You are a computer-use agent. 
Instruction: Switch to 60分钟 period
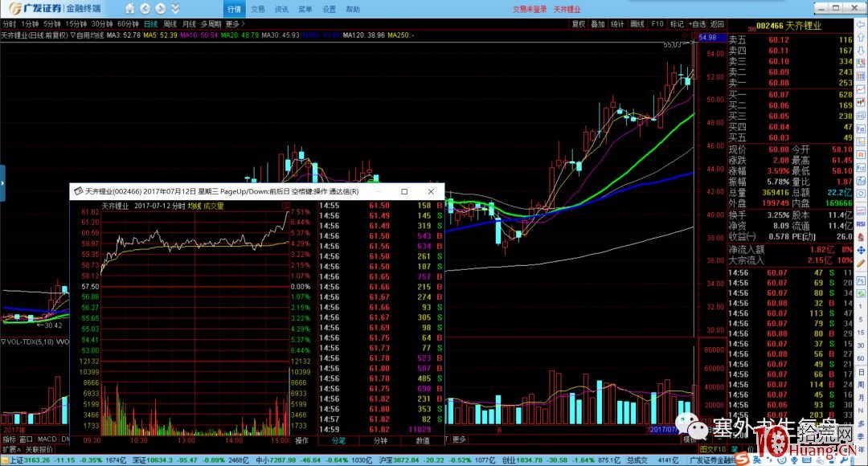(128, 24)
